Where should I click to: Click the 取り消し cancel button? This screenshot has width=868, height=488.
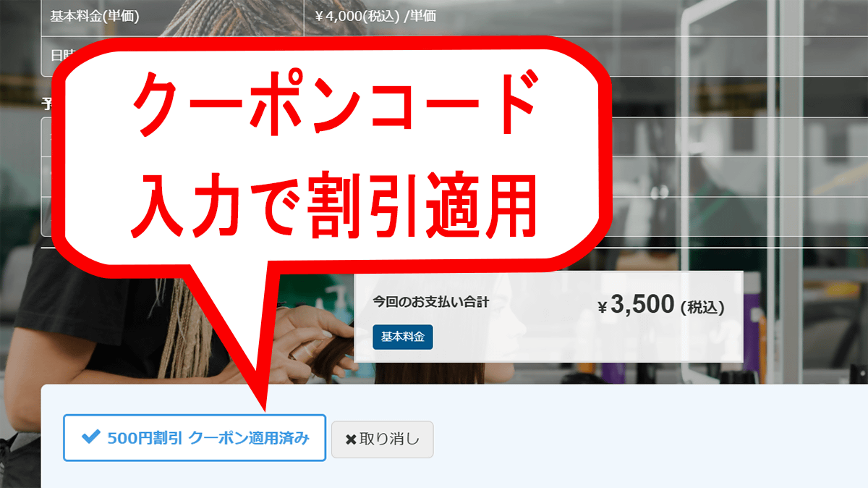click(x=382, y=439)
